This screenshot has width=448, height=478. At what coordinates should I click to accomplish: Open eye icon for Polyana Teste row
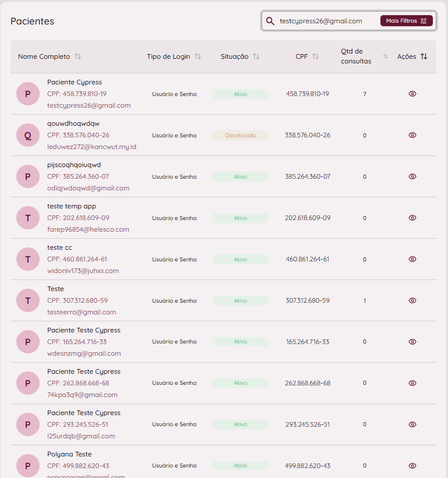(412, 466)
